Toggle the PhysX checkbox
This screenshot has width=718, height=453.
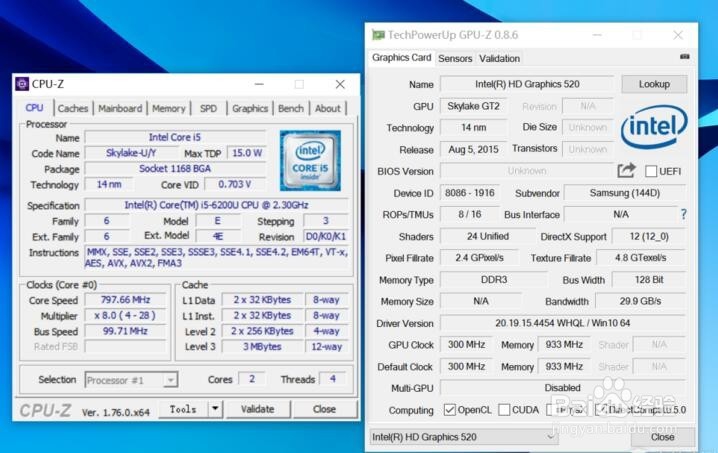click(551, 410)
